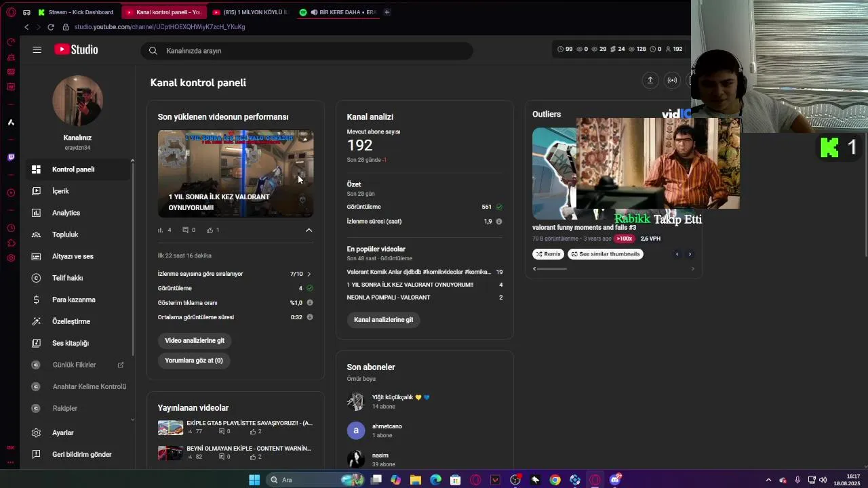Image resolution: width=868 pixels, height=488 pixels.
Task: Click Video analizlerine git button
Action: coord(195,340)
